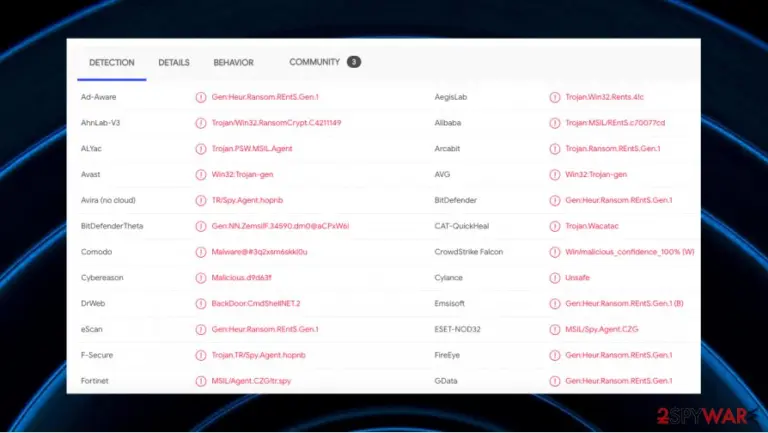Click the alert icon in Cylance row
Viewport: 768px width, 433px height.
(554, 278)
